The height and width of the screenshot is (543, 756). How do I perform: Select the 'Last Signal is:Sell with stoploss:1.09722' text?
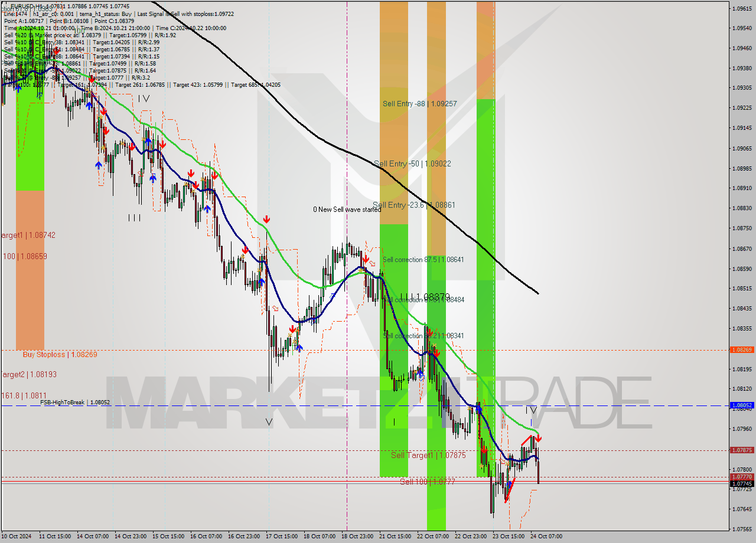[184, 14]
